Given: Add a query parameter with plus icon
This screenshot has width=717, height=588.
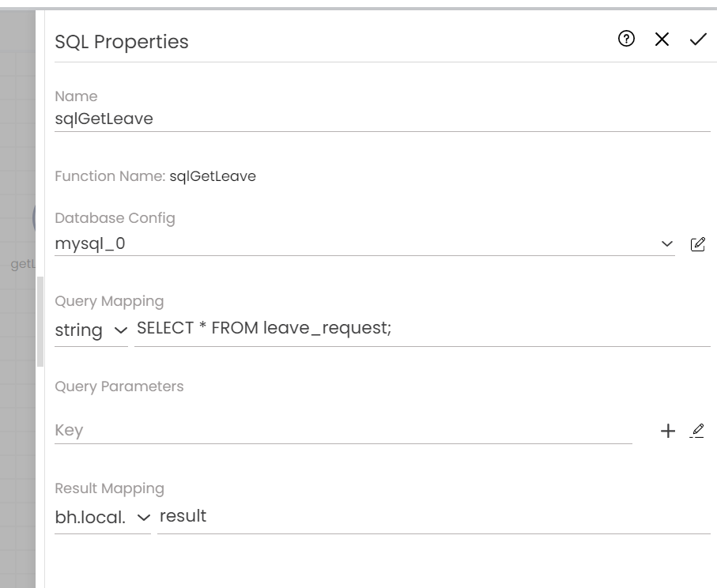Looking at the screenshot, I should click(668, 431).
